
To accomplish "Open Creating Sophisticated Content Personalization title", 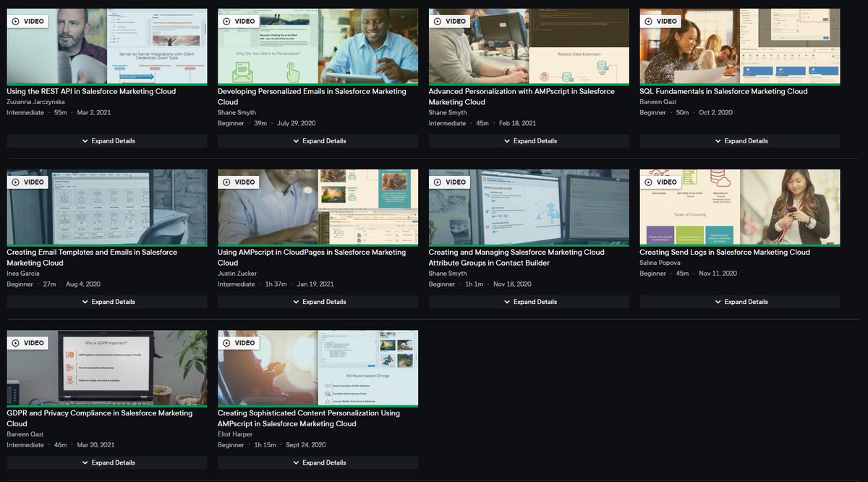I will coord(309,418).
